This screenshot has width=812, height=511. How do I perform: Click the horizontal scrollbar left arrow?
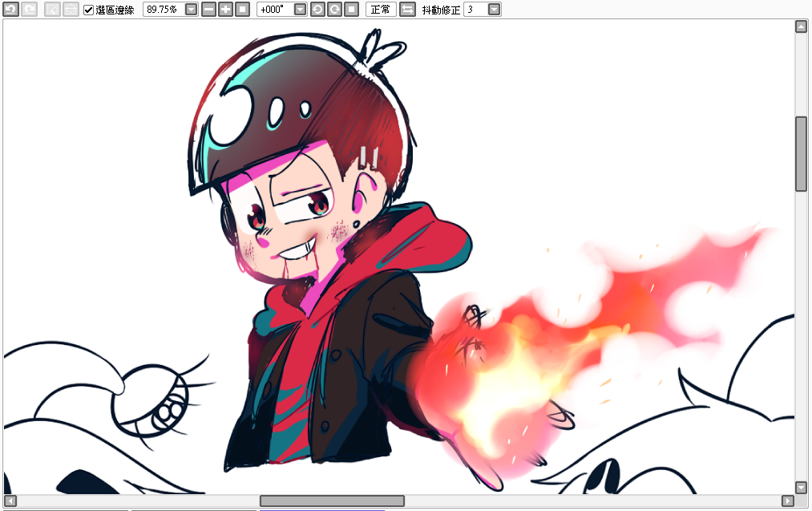(10, 501)
